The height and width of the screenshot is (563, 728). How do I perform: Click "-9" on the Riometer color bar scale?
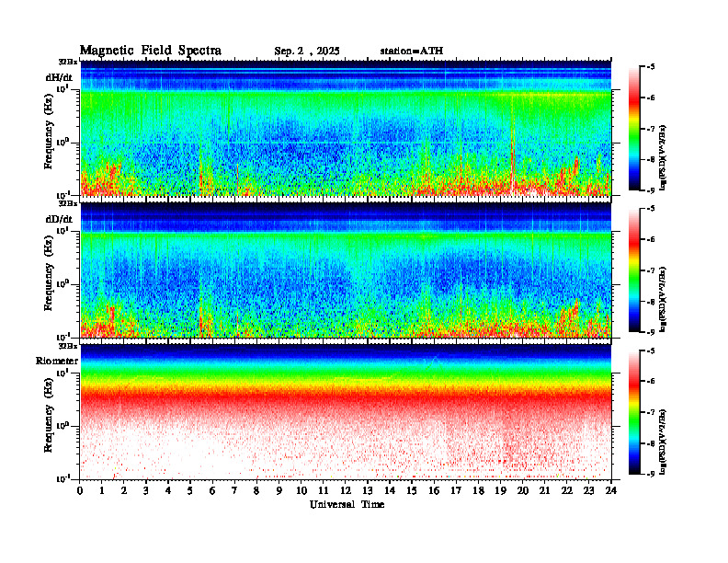coord(652,474)
